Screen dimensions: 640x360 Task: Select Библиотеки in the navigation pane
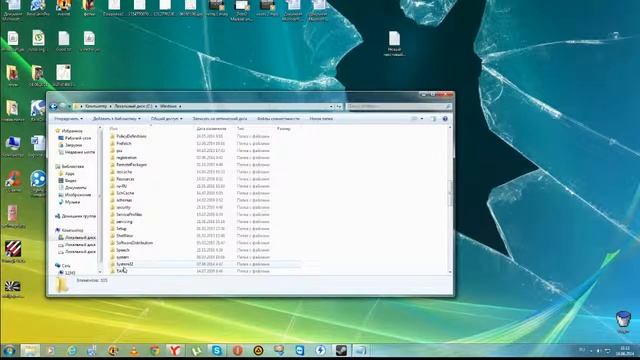pyautogui.click(x=73, y=167)
